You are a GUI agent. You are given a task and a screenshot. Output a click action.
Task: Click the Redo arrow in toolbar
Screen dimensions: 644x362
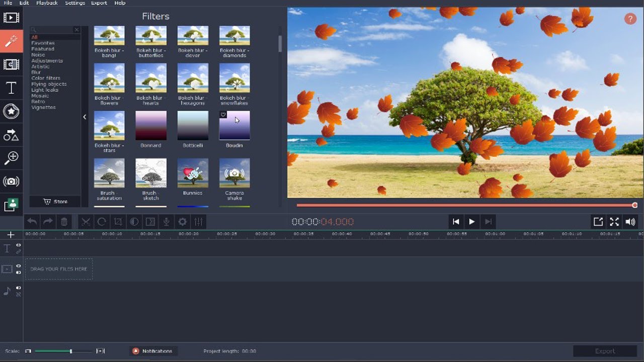coord(48,222)
